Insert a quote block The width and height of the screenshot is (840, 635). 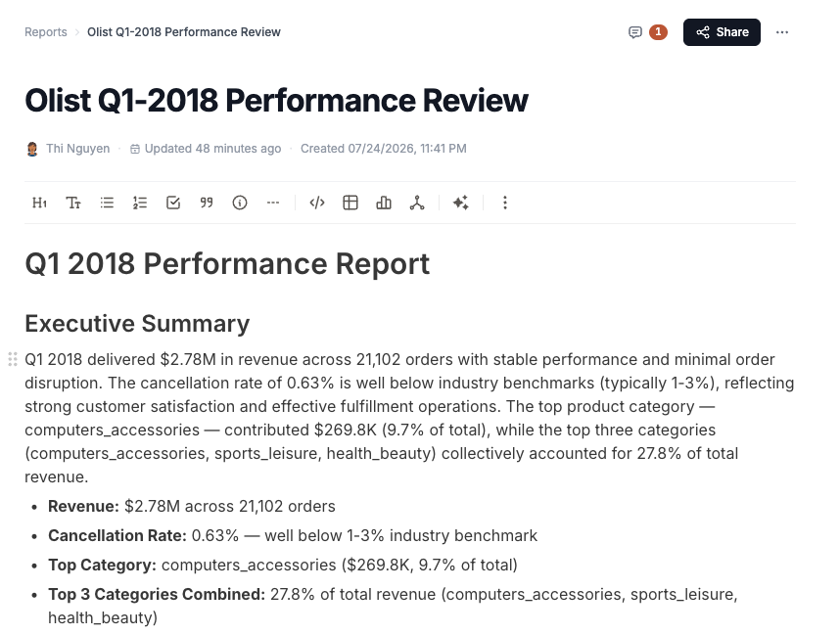click(x=207, y=203)
